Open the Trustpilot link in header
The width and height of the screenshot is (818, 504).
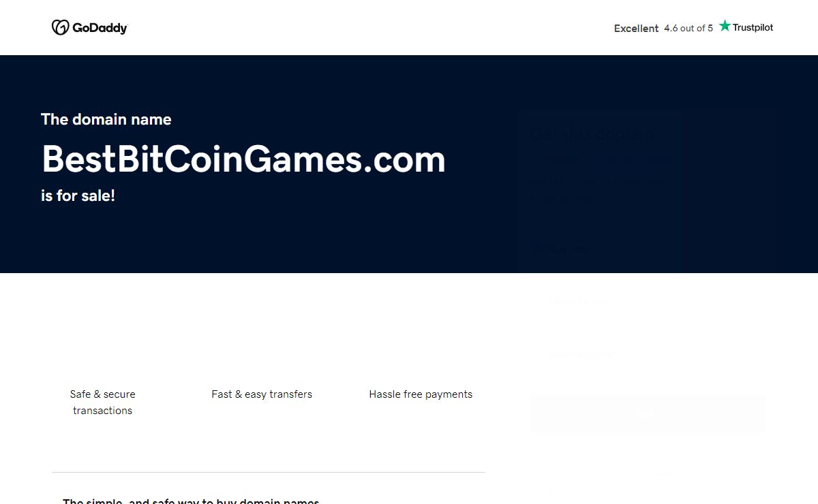(x=746, y=27)
